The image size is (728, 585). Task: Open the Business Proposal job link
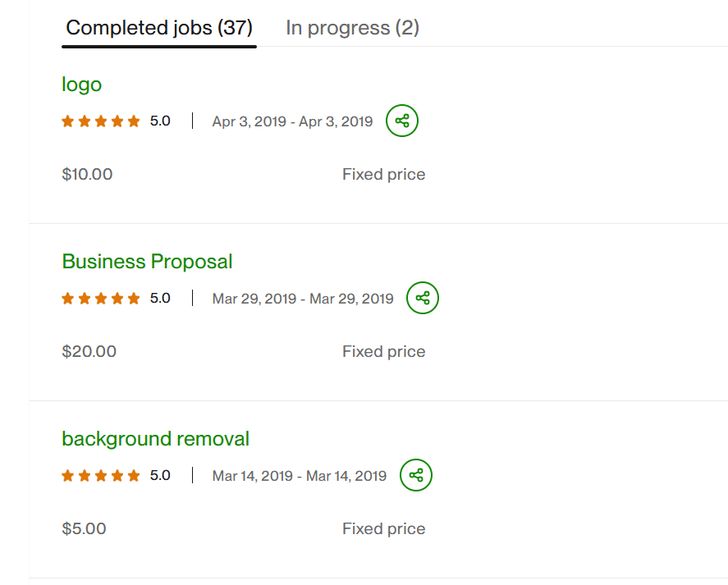point(148,262)
